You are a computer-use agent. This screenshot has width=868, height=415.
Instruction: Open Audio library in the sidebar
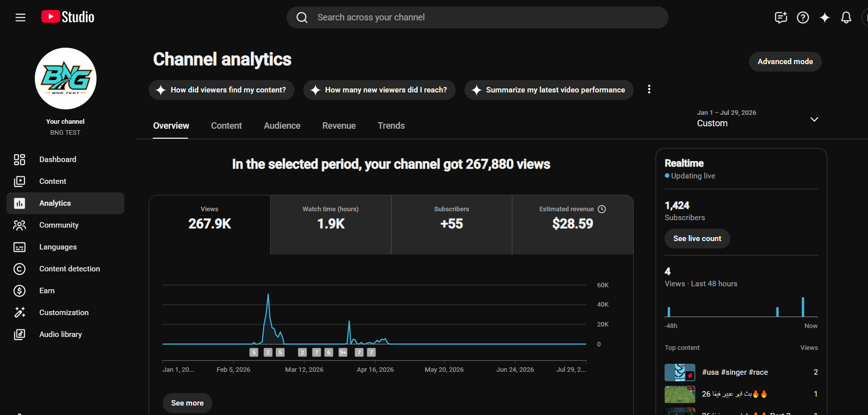click(x=66, y=334)
